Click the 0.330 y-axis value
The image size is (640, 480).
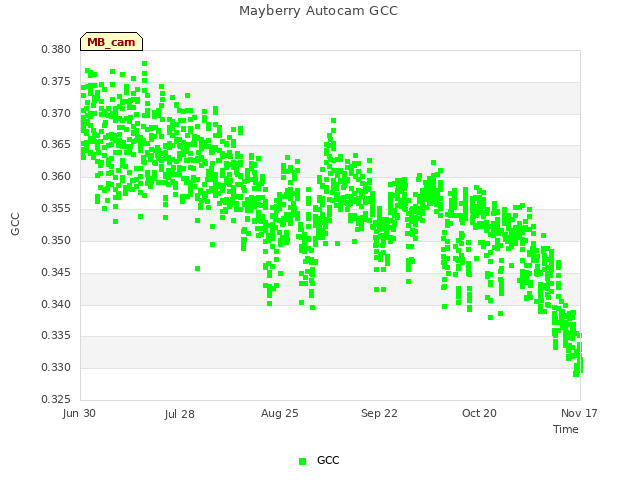pos(56,368)
